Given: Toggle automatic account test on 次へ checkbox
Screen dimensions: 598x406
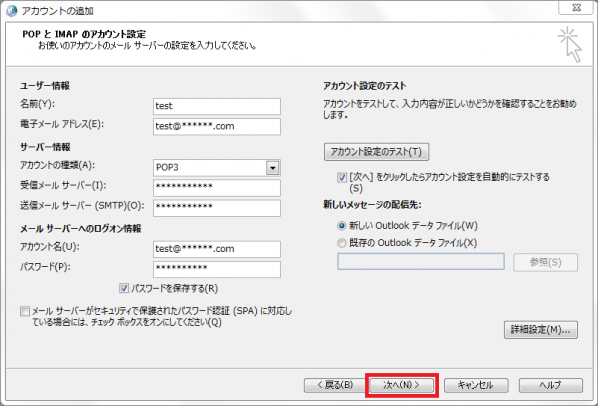Looking at the screenshot, I should [x=342, y=177].
